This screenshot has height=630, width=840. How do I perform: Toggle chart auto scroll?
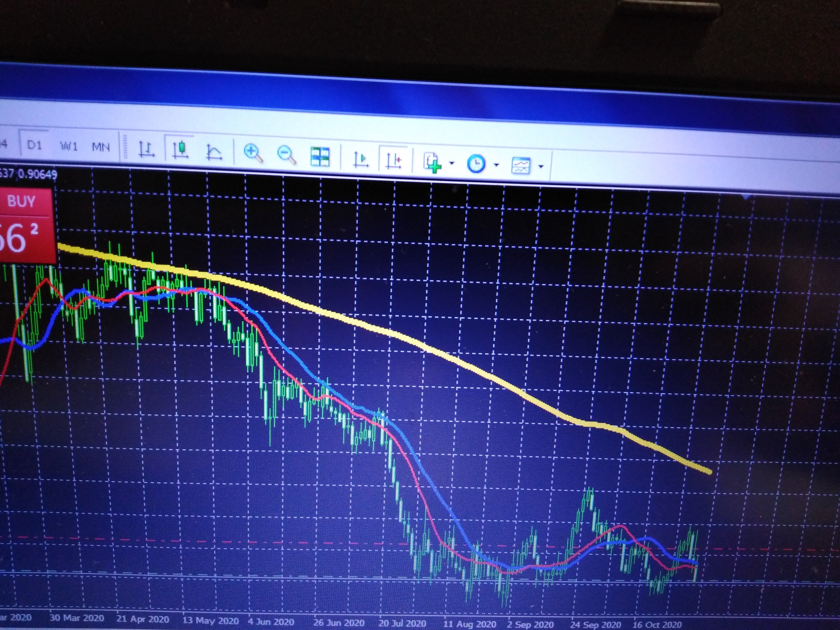click(x=360, y=160)
